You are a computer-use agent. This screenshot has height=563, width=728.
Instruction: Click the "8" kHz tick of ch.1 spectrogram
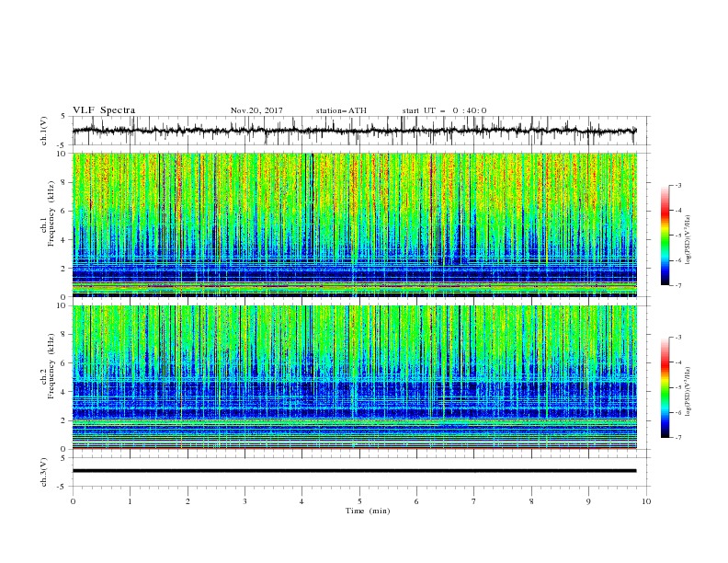point(64,182)
